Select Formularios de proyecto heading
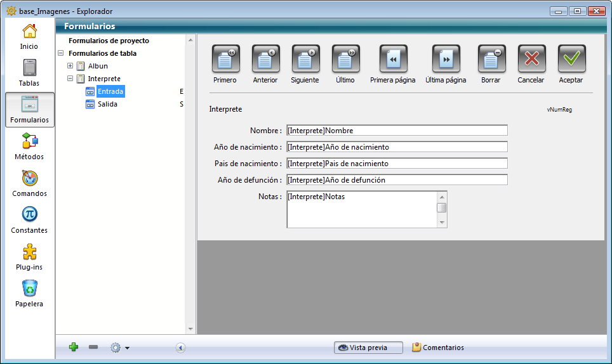 point(109,41)
